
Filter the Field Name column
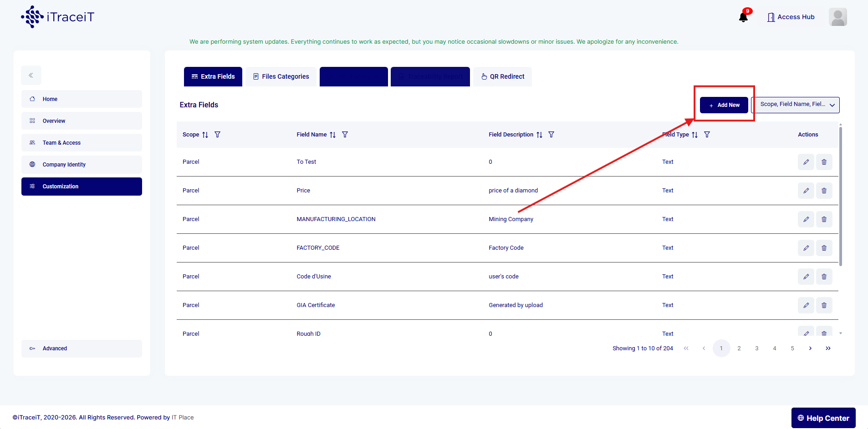[345, 135]
